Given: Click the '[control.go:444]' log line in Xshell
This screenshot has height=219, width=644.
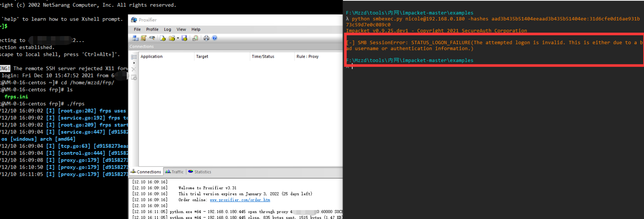Looking at the screenshot, I should (64, 153).
